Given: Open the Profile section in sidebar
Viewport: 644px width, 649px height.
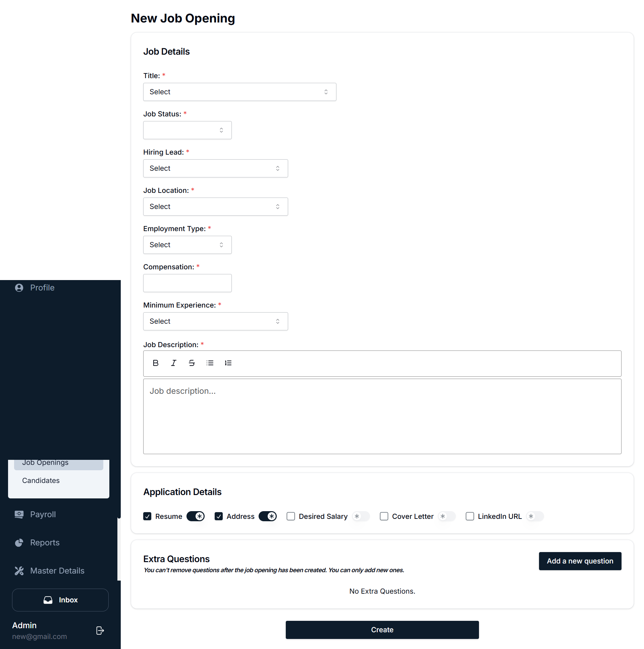Looking at the screenshot, I should [42, 287].
